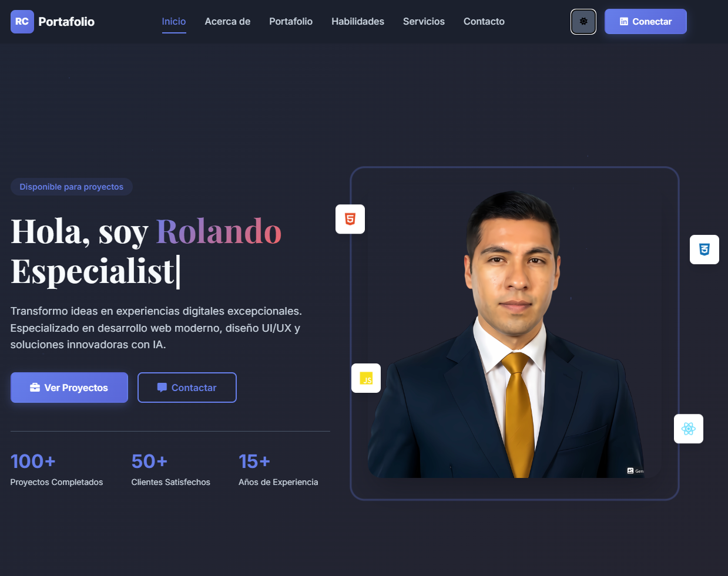
Task: Click the 15+ Años de Experiencia stat
Action: (278, 469)
